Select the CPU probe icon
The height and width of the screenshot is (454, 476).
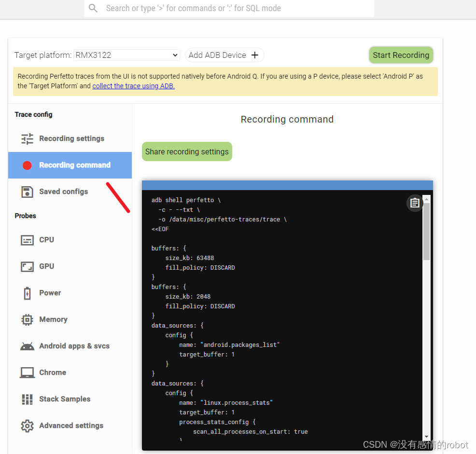point(28,240)
